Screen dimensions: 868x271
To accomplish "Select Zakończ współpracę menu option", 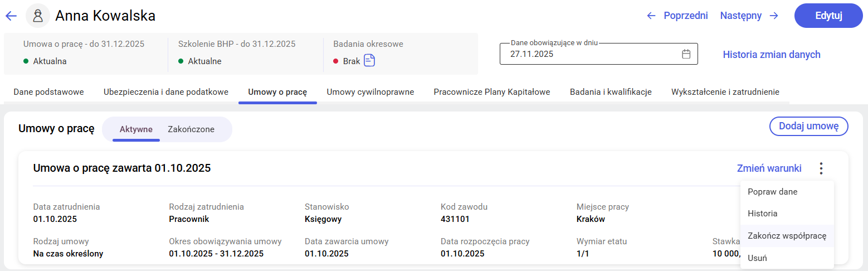I will 787,236.
